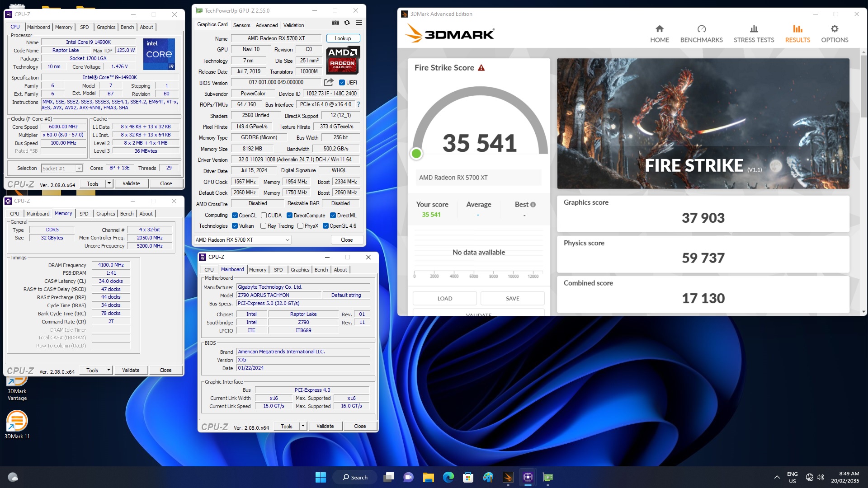Open the 3DMark 11 desktop shortcut

click(17, 425)
